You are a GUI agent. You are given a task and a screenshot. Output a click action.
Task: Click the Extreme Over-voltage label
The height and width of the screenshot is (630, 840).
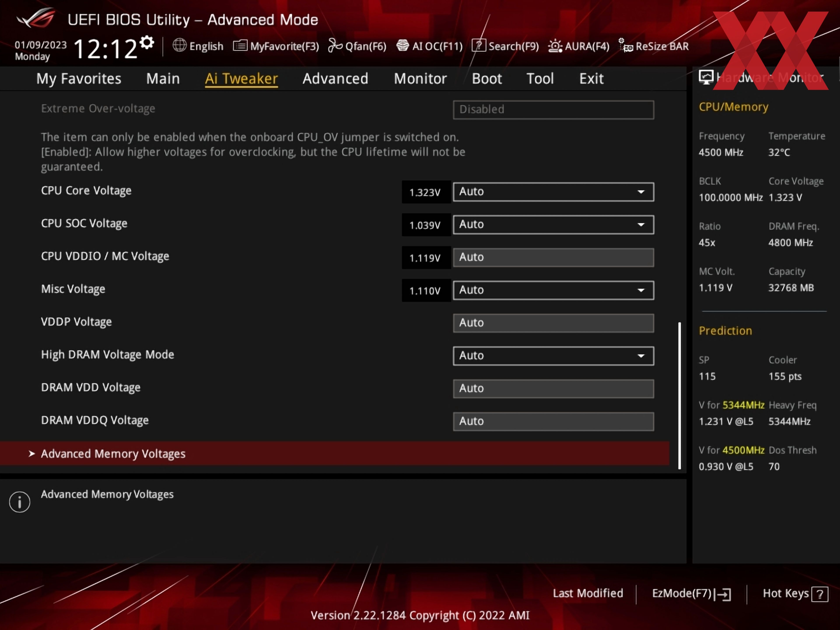[x=98, y=108]
